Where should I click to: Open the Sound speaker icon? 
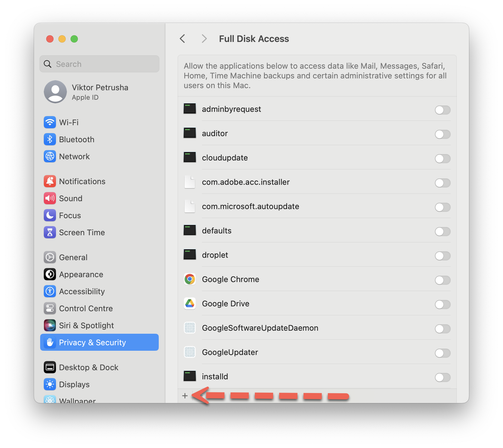pyautogui.click(x=50, y=198)
